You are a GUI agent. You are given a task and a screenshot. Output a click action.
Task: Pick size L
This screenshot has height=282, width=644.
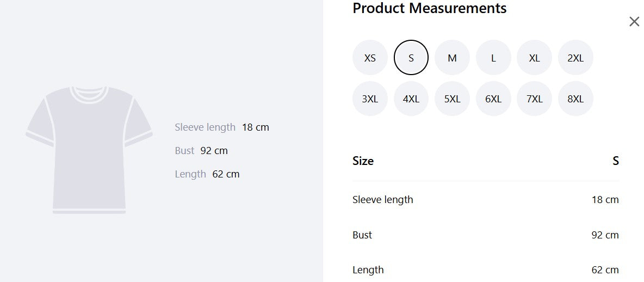[493, 58]
